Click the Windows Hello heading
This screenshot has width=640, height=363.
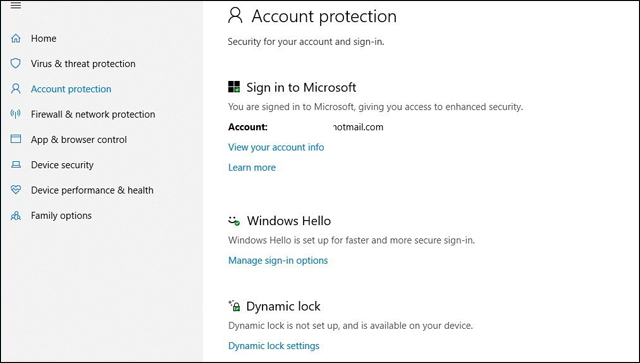click(289, 221)
